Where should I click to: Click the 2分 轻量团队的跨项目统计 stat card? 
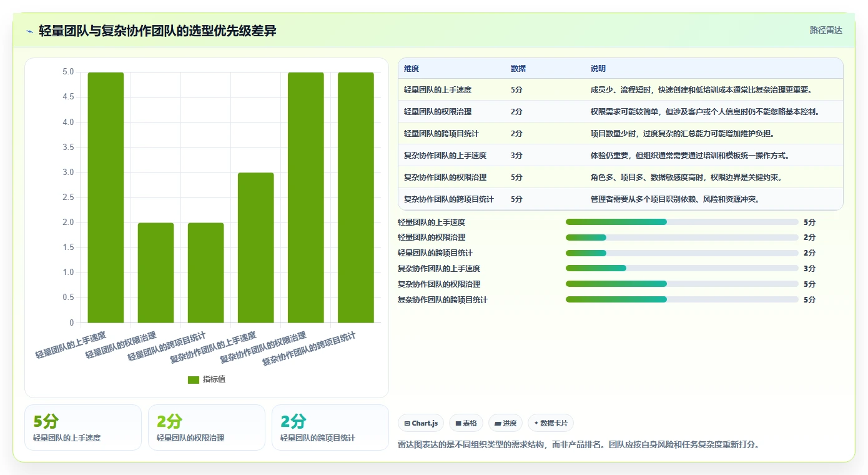point(330,427)
